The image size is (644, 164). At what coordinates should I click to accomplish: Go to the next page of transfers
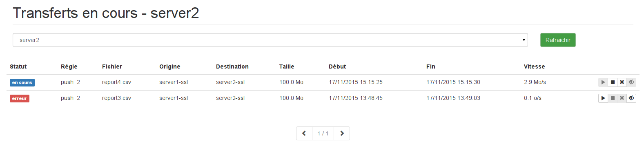[x=342, y=133]
